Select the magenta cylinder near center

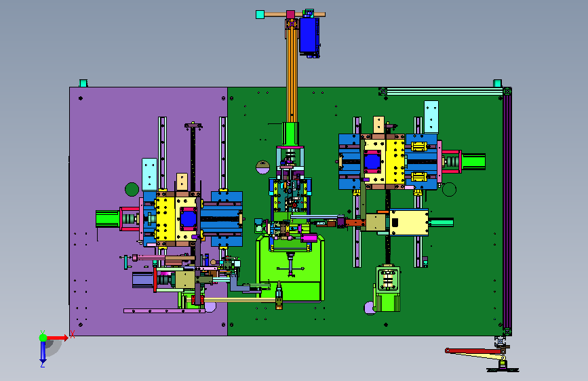point(309,237)
